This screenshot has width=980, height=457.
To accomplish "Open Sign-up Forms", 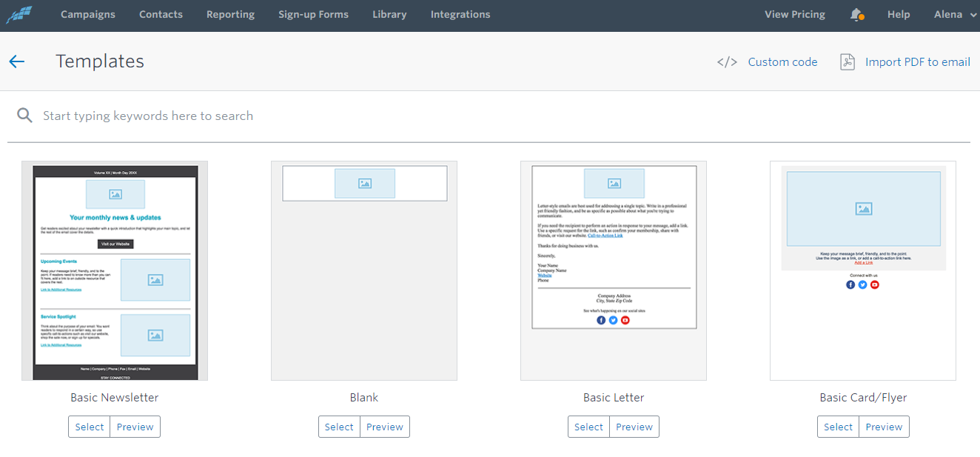I will pos(313,15).
